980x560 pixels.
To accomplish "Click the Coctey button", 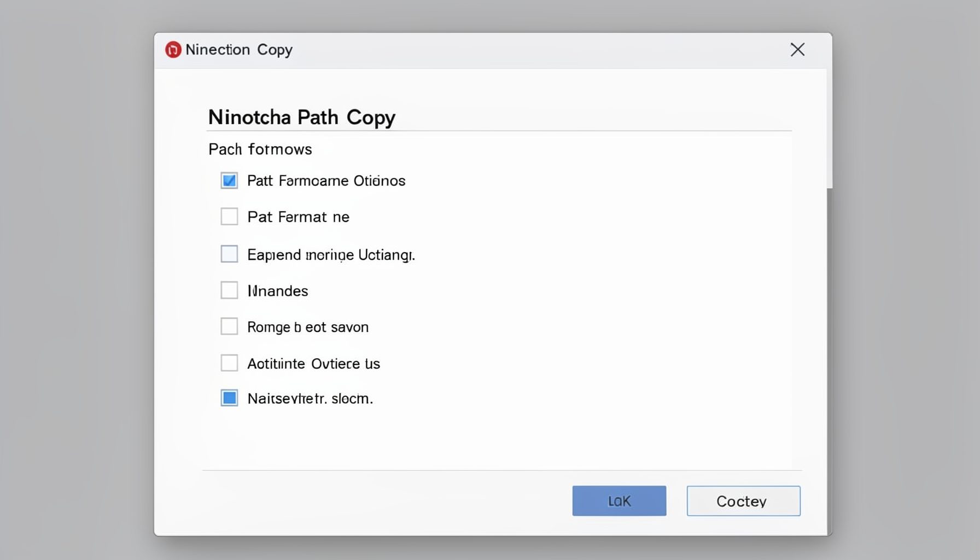I will point(744,501).
